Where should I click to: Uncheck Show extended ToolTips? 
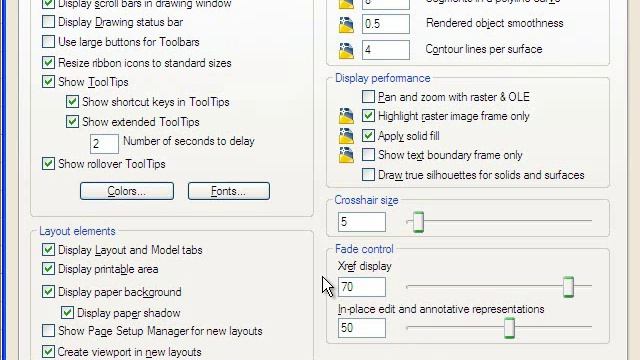(72, 122)
